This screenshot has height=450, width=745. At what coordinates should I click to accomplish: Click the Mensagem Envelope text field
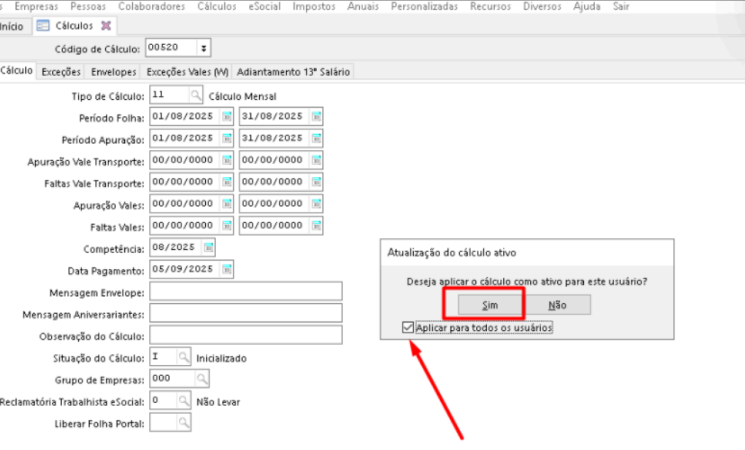(x=245, y=291)
